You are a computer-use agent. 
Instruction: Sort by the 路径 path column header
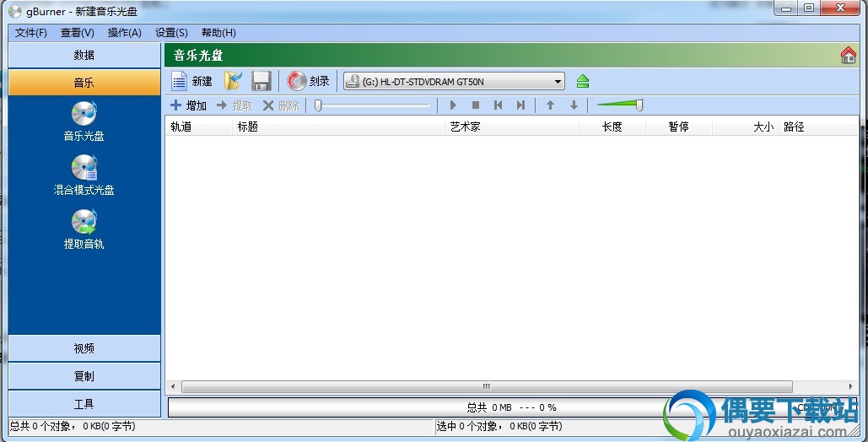click(x=819, y=127)
